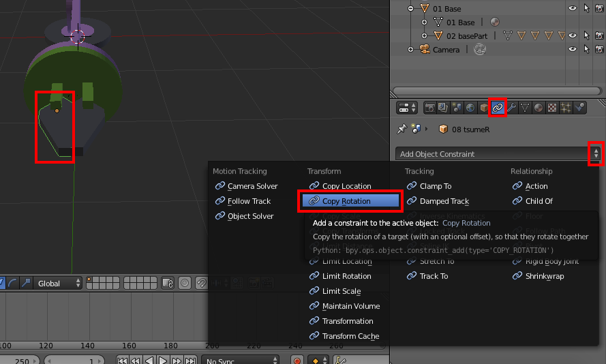Open the Add Object Constraint dropdown

point(498,154)
